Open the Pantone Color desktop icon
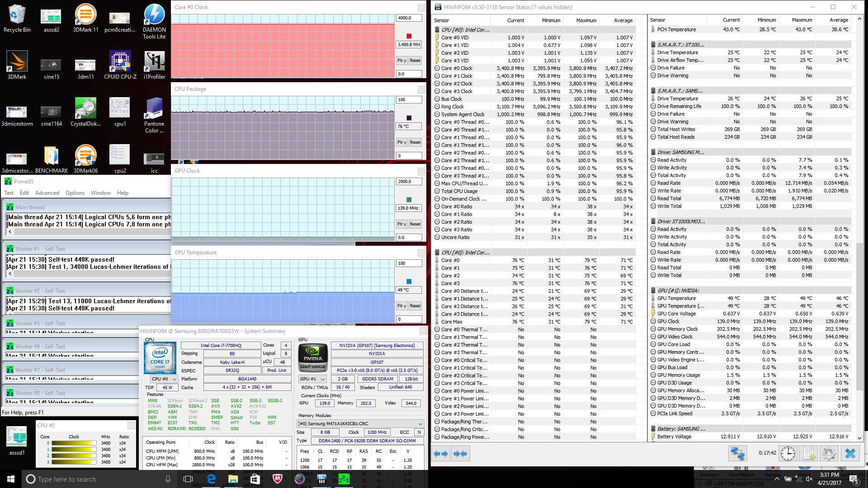The height and width of the screenshot is (488, 868). [154, 115]
